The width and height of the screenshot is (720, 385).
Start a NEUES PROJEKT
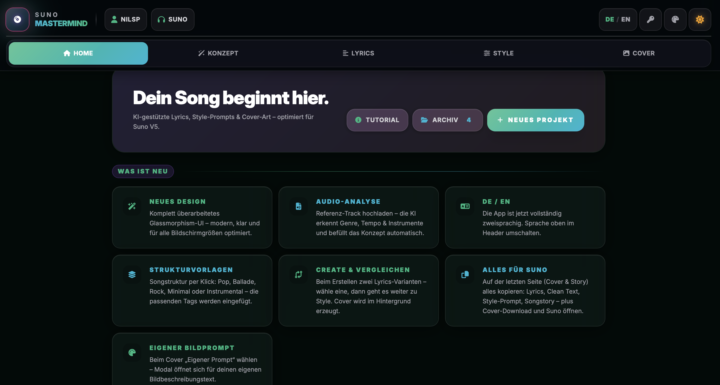pyautogui.click(x=536, y=120)
